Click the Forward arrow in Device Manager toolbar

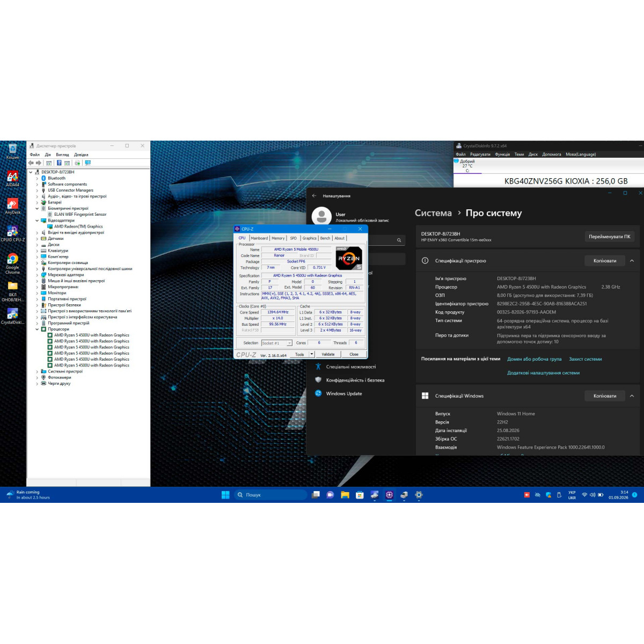[39, 163]
